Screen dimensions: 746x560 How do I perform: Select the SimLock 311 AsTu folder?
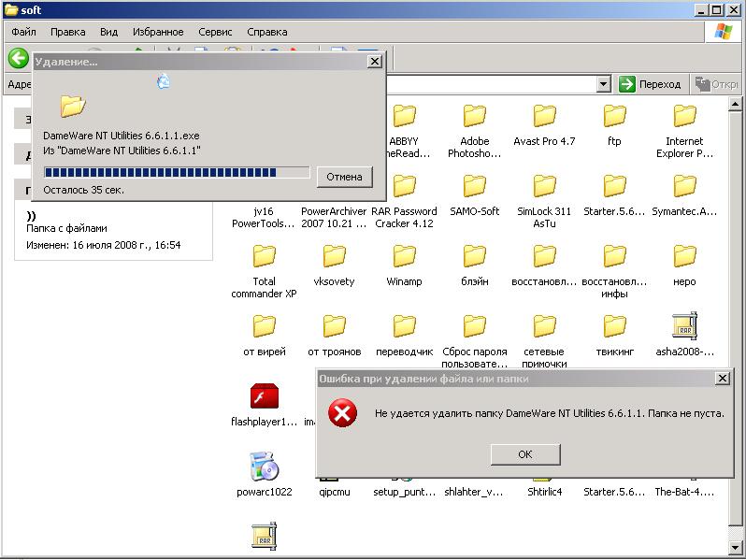[544, 186]
